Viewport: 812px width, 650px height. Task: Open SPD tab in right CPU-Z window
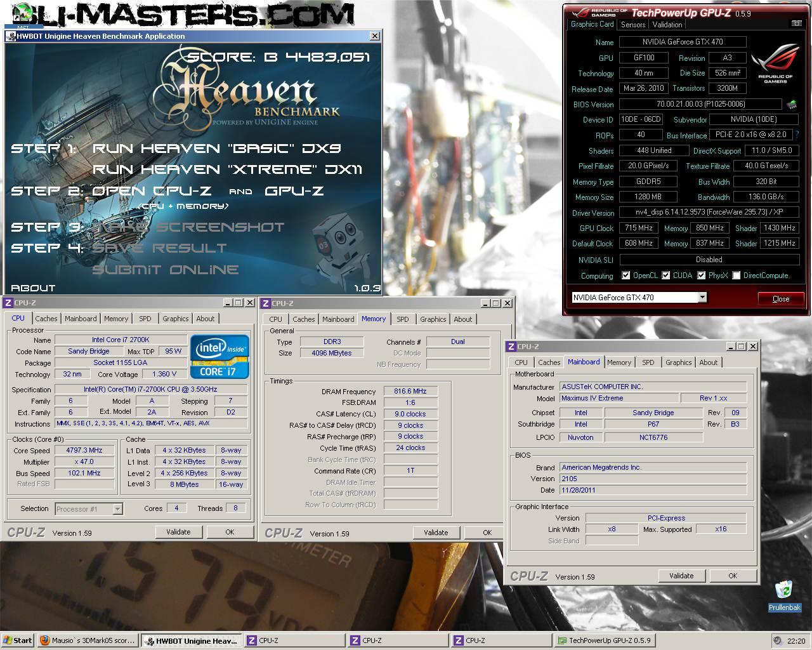tap(648, 362)
